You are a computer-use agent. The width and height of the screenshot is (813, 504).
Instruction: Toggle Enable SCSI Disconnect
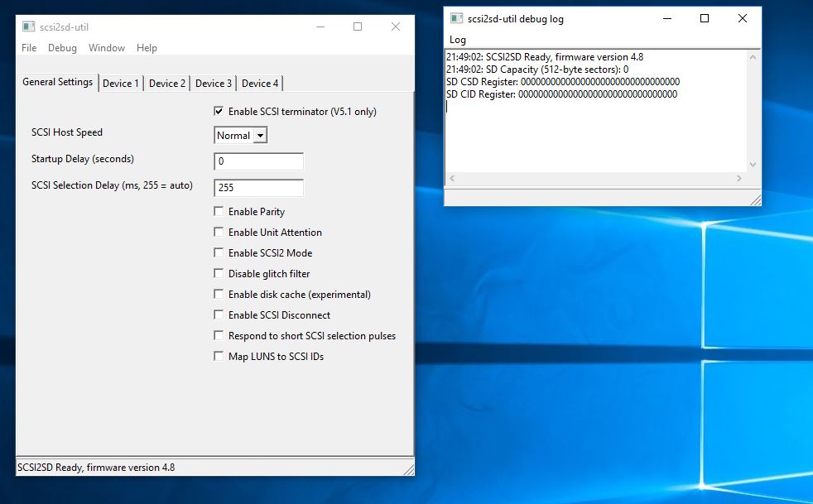pos(219,314)
